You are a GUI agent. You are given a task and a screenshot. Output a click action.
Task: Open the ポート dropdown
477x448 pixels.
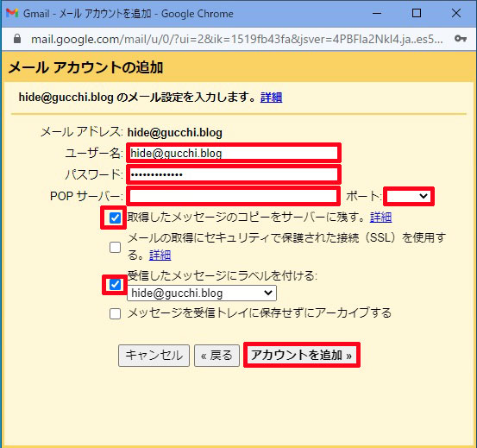click(409, 196)
